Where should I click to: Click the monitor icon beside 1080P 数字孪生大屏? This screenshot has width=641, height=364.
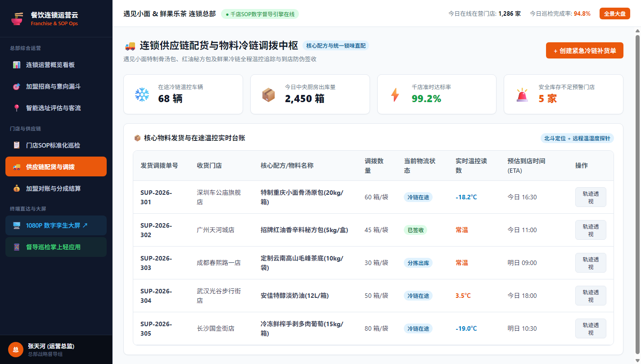point(17,225)
